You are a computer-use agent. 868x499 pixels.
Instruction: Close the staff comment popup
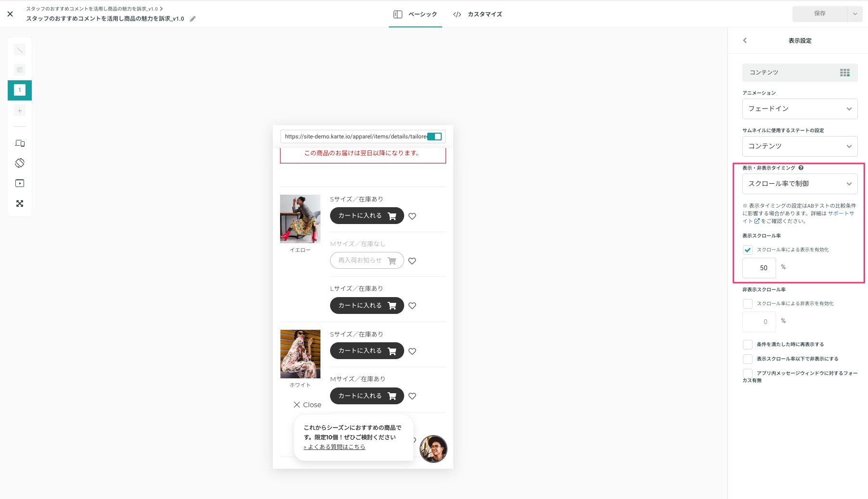tap(307, 405)
